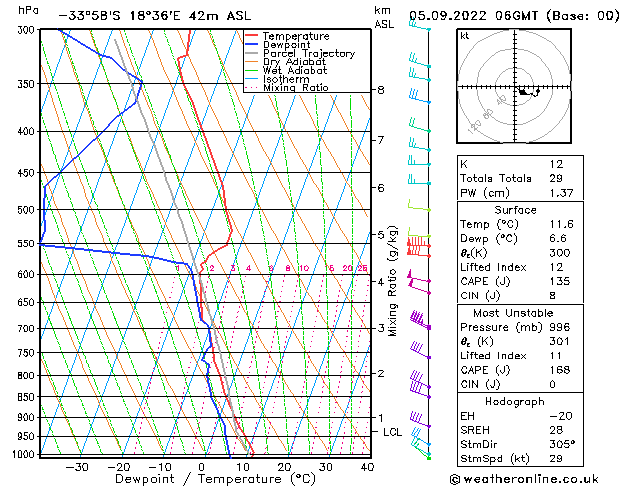This screenshot has width=629, height=486.
Task: Click the purple wind barb at 900 hPa
Action: tap(420, 420)
